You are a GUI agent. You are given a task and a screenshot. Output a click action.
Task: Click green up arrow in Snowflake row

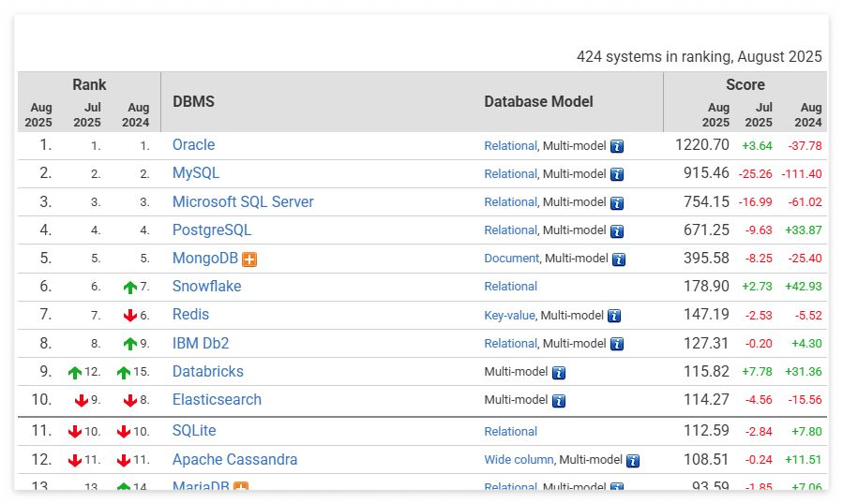[x=130, y=288]
